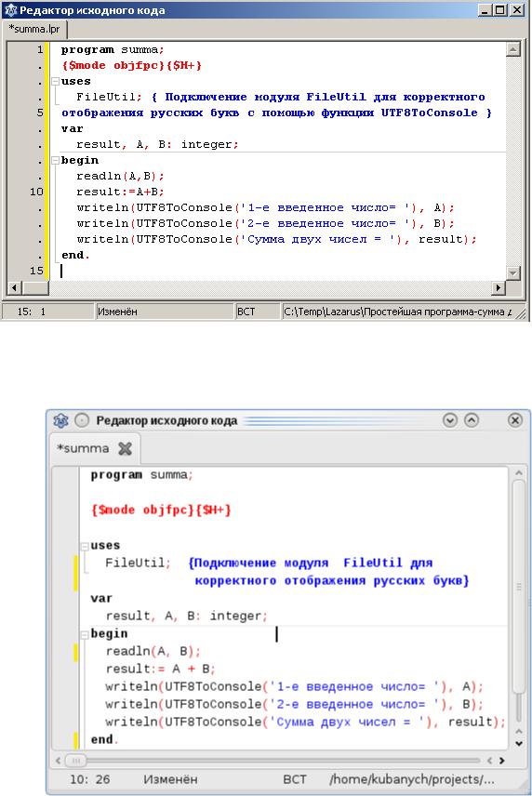The image size is (532, 796).
Task: Click scroll left arrow in upper editor
Action: (14, 288)
